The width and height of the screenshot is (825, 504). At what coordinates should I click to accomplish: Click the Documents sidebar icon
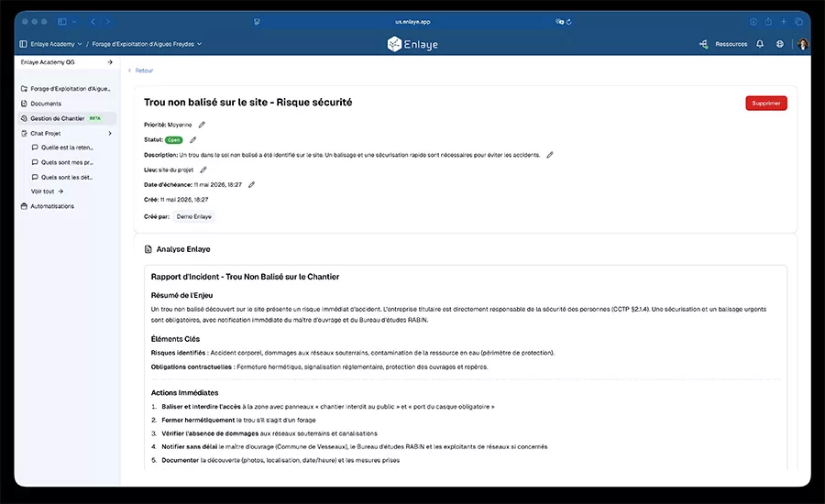24,104
